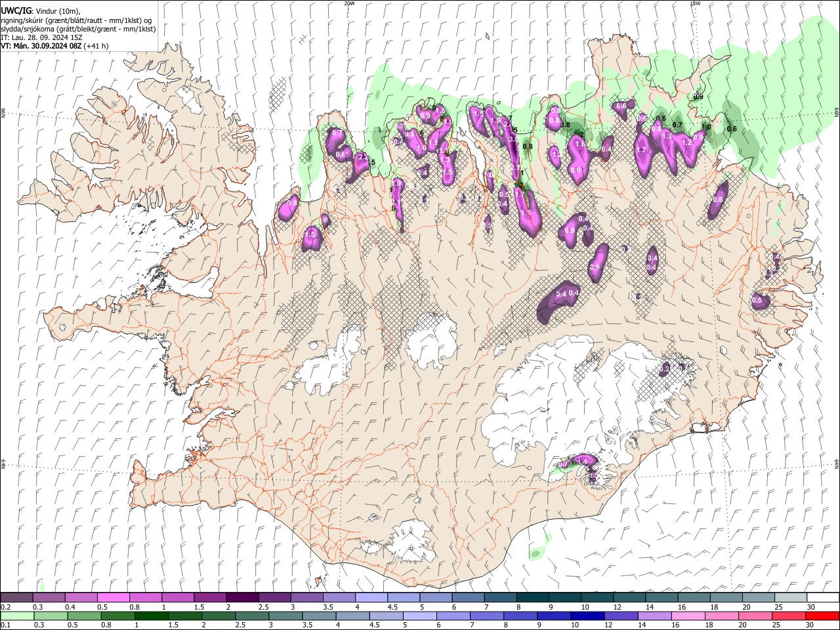Click the pale grey 25 swatch in upper scale
Viewport: 840px width, 630px height.
(x=791, y=598)
